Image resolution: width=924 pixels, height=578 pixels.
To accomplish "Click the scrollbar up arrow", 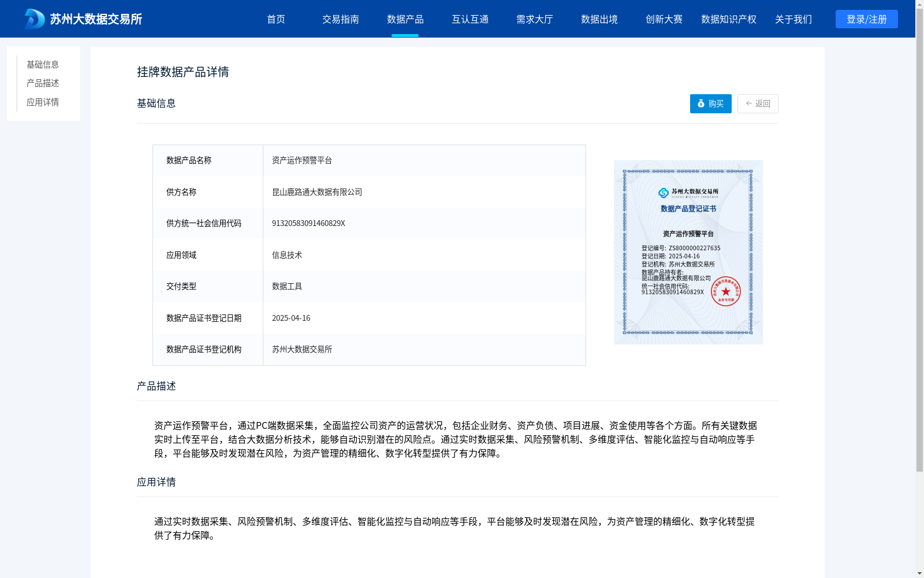I will (x=919, y=4).
